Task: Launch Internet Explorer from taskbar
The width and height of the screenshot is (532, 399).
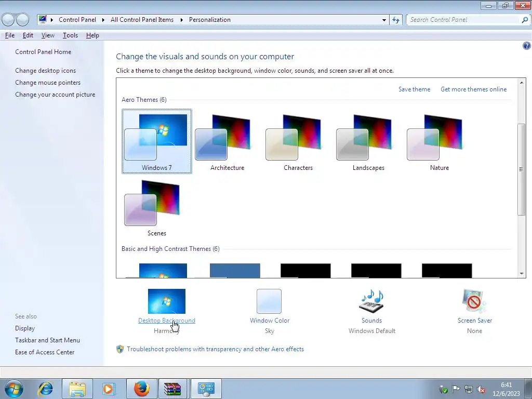Action: coord(46,389)
